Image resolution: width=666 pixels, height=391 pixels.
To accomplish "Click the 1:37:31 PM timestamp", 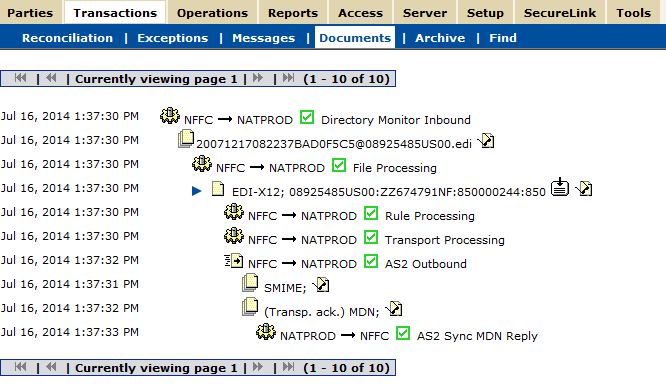I will coord(70,284).
